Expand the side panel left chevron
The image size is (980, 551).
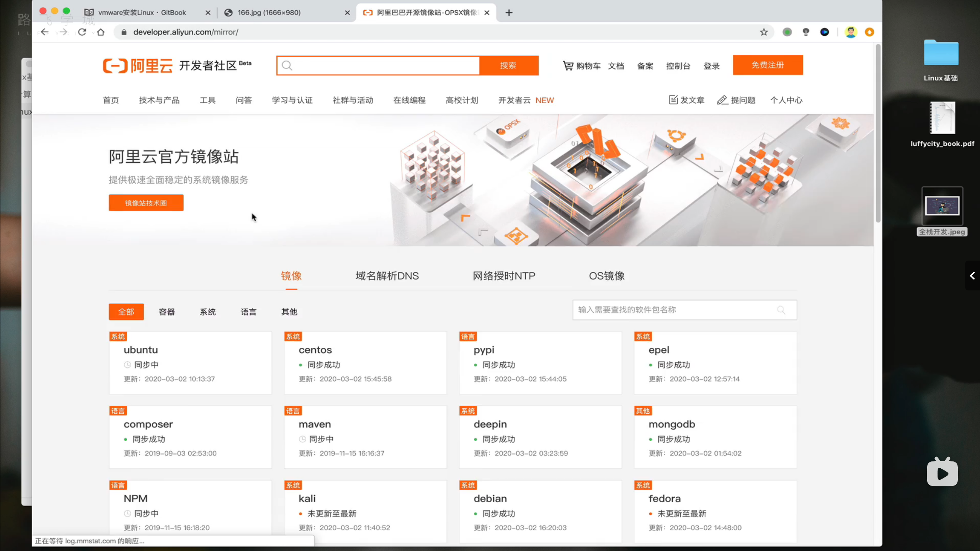pyautogui.click(x=972, y=275)
